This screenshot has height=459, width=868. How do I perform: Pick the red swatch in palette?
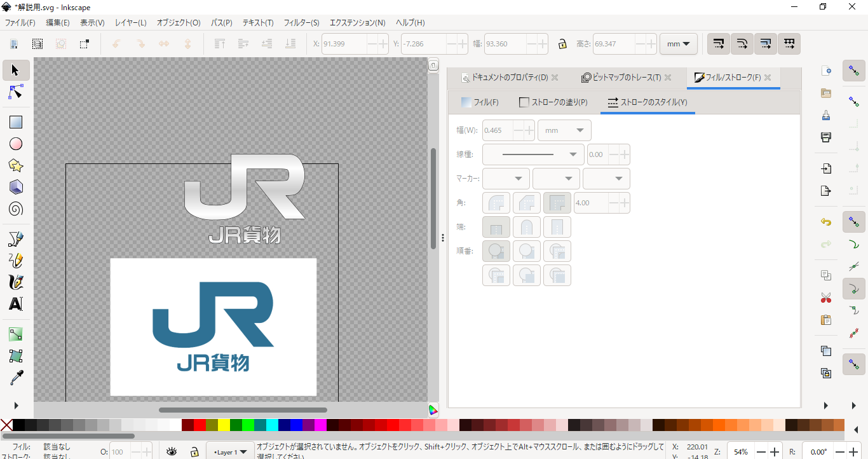(200, 425)
